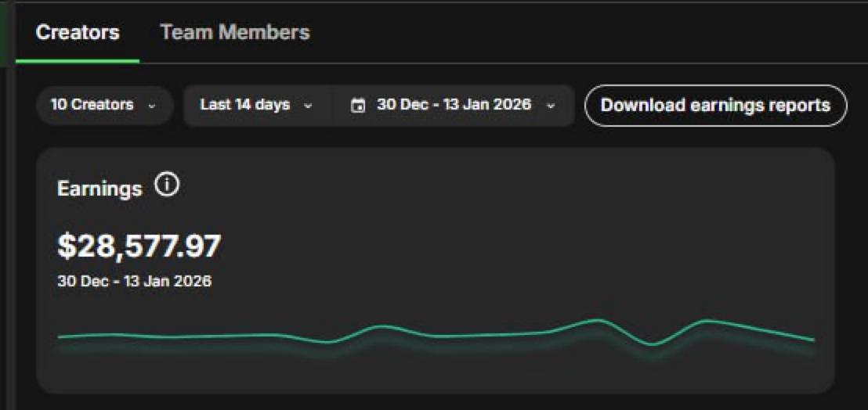Open the Team Members tab
Screen dimensions: 868x410
point(234,33)
